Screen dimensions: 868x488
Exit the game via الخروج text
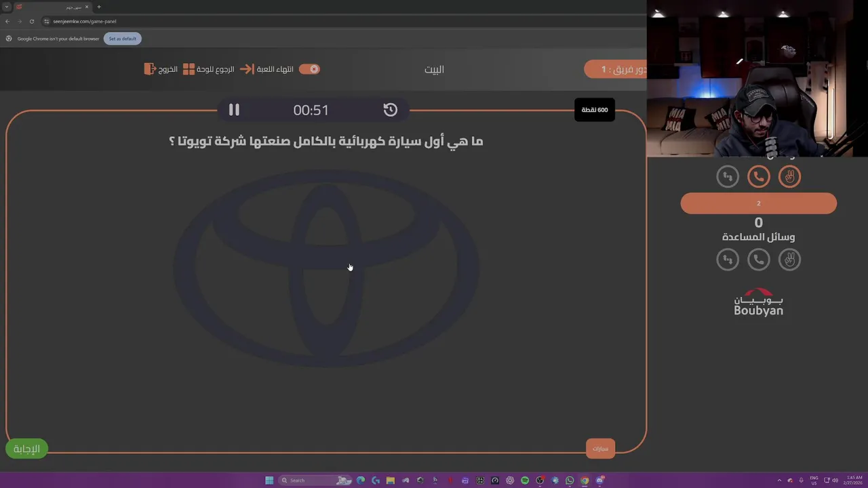pyautogui.click(x=168, y=69)
